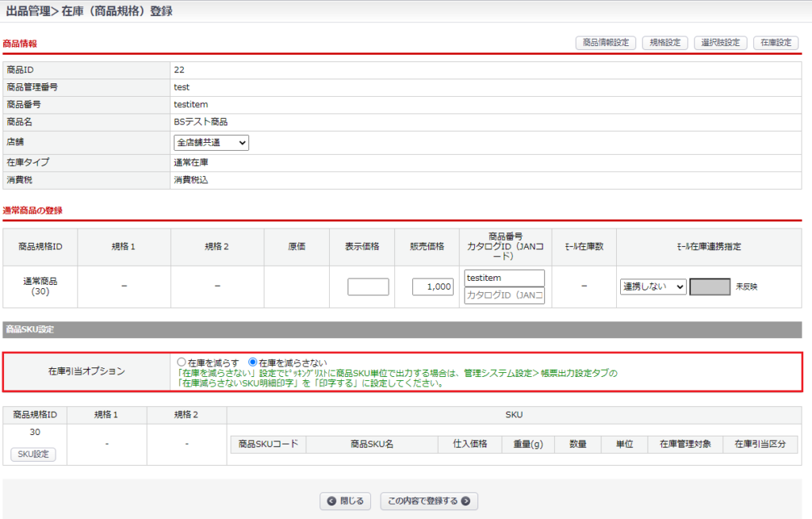Click the gray 商品SKU設定 section bar
This screenshot has height=519, width=812.
(x=402, y=329)
